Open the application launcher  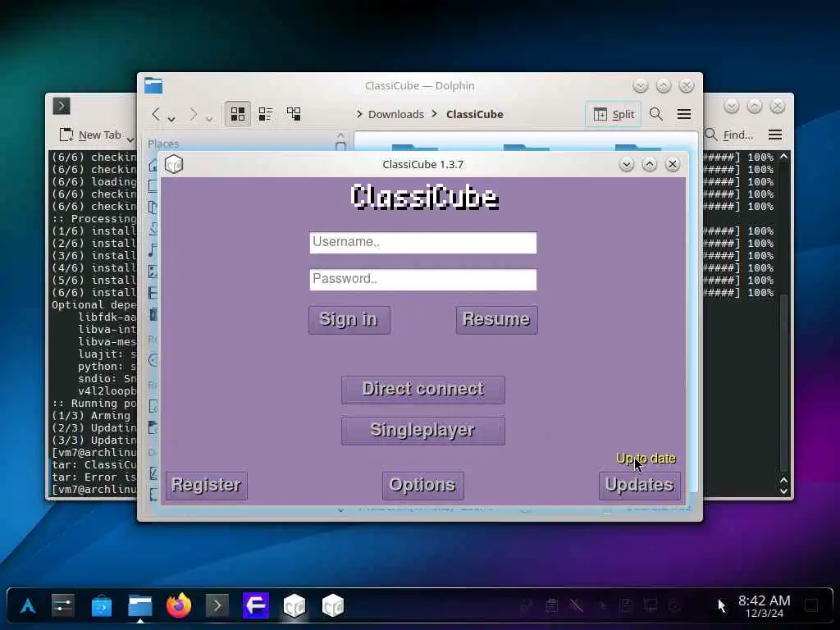click(28, 606)
